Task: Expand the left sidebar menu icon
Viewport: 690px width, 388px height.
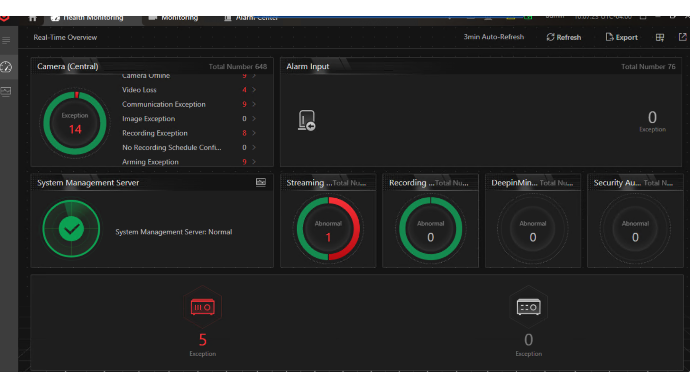Action: pos(6,40)
